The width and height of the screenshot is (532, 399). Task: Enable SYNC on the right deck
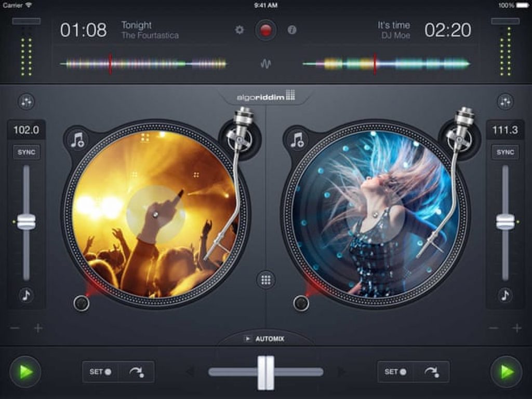click(x=504, y=152)
